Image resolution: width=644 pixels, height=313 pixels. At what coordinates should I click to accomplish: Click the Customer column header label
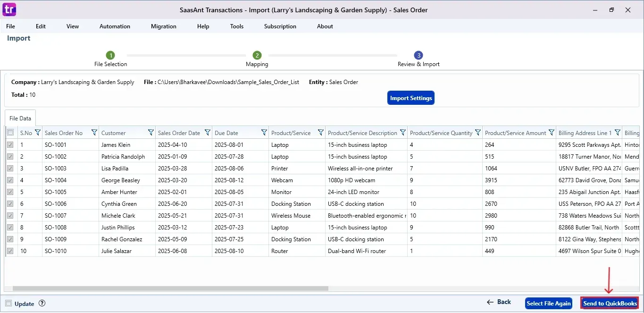(x=114, y=133)
